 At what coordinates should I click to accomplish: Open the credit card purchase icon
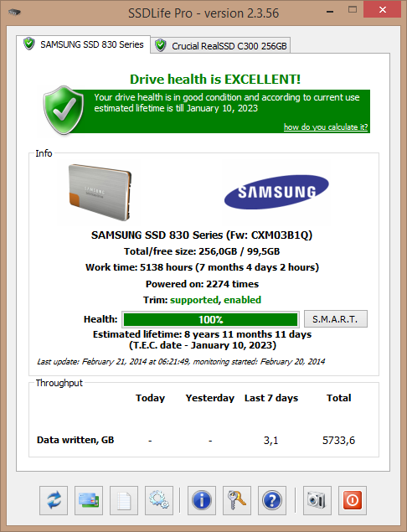89,500
